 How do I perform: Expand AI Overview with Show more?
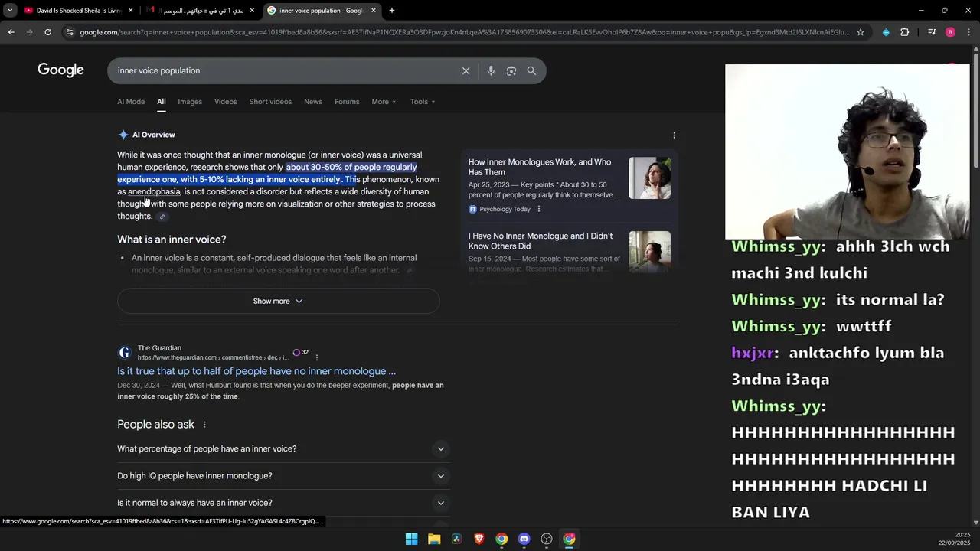point(278,301)
